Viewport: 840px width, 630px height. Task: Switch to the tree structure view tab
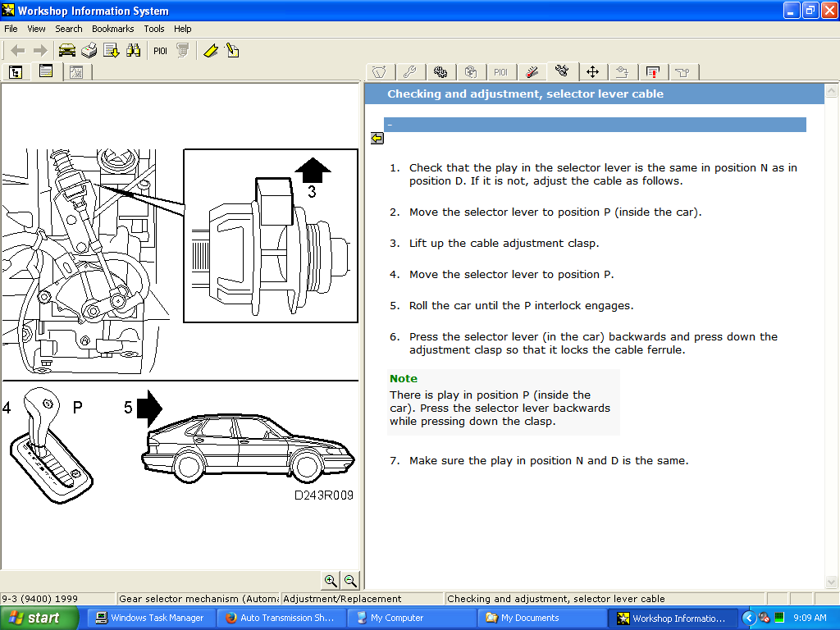[16, 72]
